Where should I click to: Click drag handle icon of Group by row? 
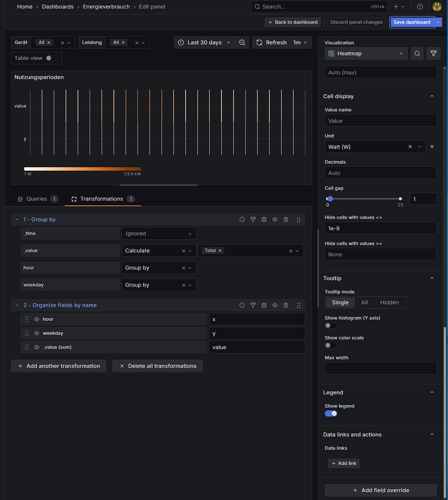tap(299, 219)
